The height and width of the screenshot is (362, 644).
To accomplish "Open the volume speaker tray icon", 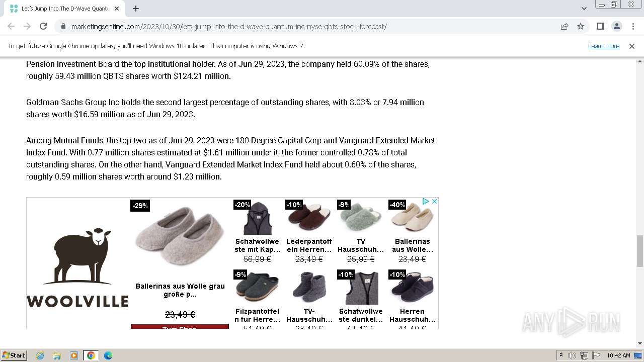I will pos(572,355).
